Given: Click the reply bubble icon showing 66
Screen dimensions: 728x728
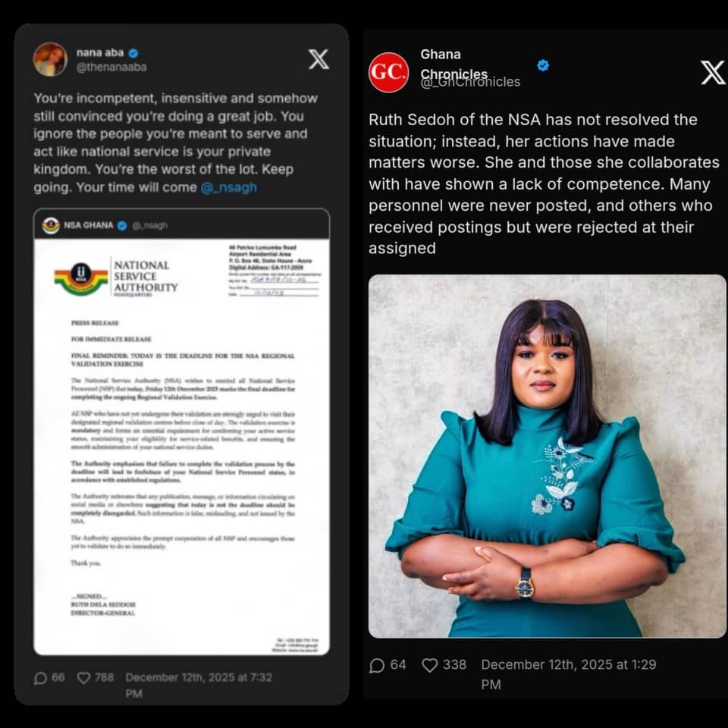Looking at the screenshot, I should tap(41, 678).
